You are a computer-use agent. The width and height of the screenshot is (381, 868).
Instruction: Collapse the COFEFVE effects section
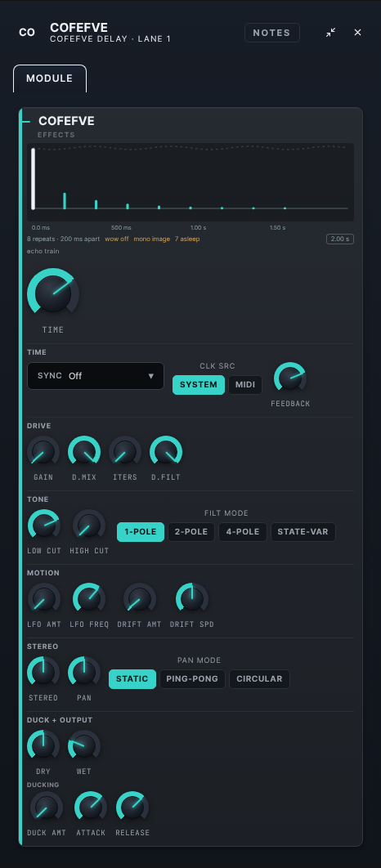point(25,121)
